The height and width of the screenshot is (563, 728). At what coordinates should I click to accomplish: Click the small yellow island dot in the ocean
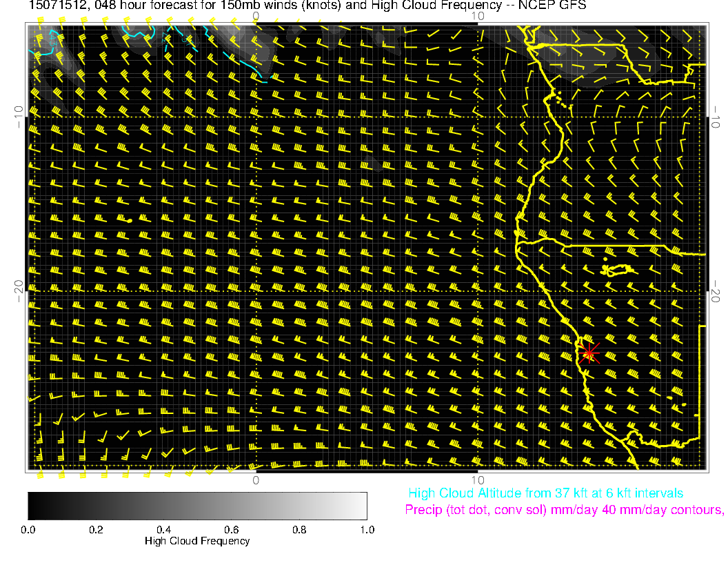coord(130,220)
